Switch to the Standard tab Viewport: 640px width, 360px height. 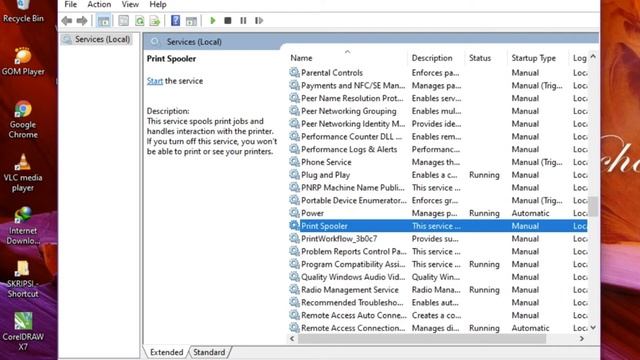[209, 352]
